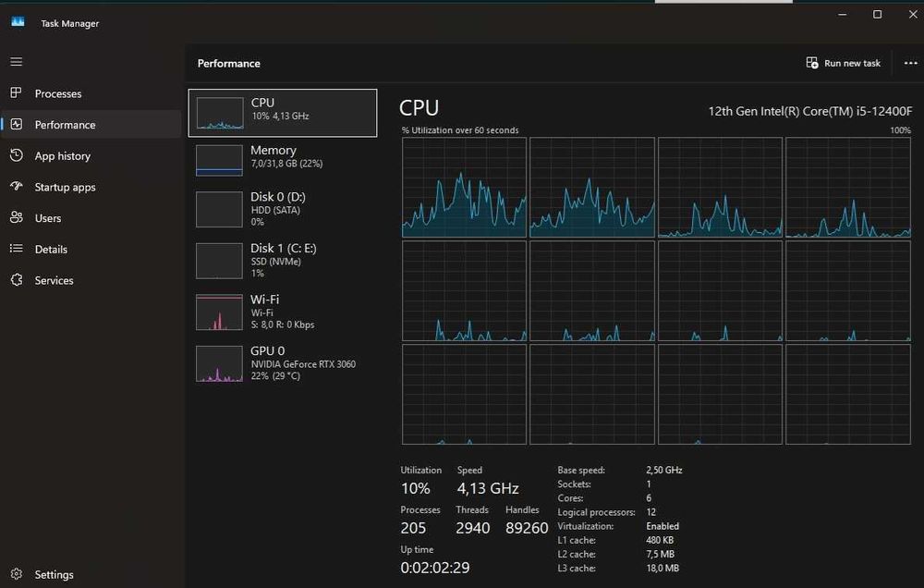Click the first logical processor graph
The image size is (924, 588).
pyautogui.click(x=465, y=188)
